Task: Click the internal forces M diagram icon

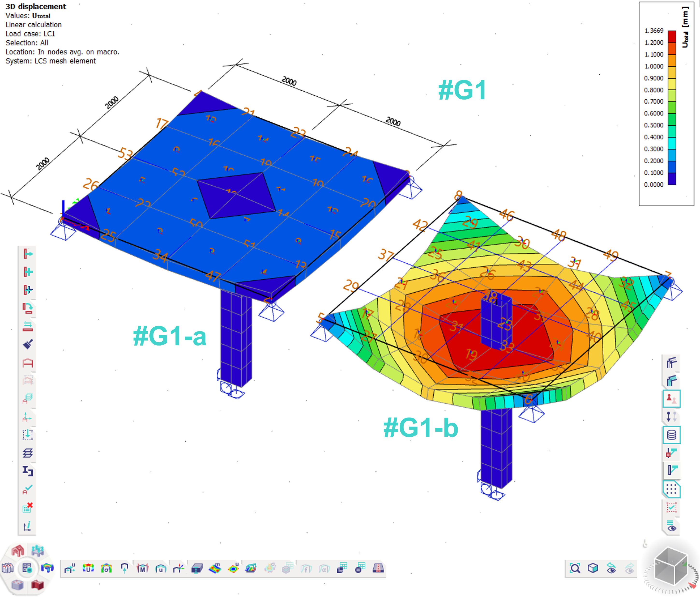Action: pos(143,569)
